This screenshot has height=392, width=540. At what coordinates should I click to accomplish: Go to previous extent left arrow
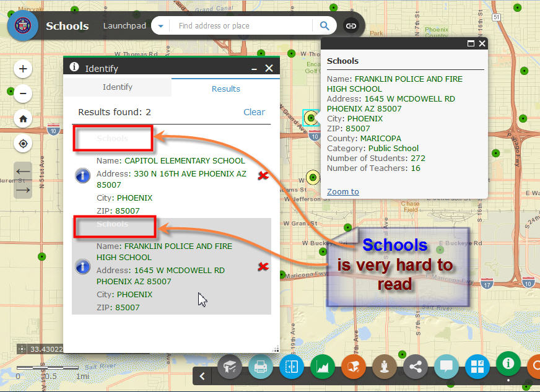click(x=23, y=171)
